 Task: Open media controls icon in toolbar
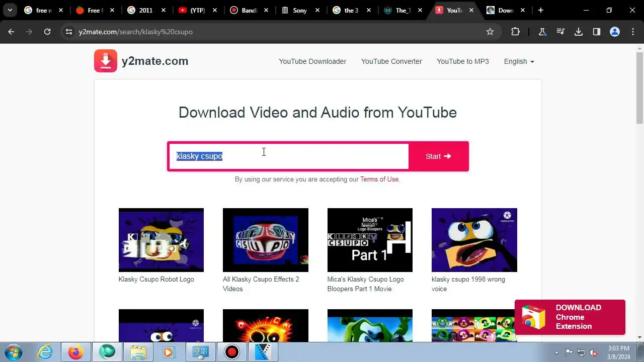coord(560,32)
